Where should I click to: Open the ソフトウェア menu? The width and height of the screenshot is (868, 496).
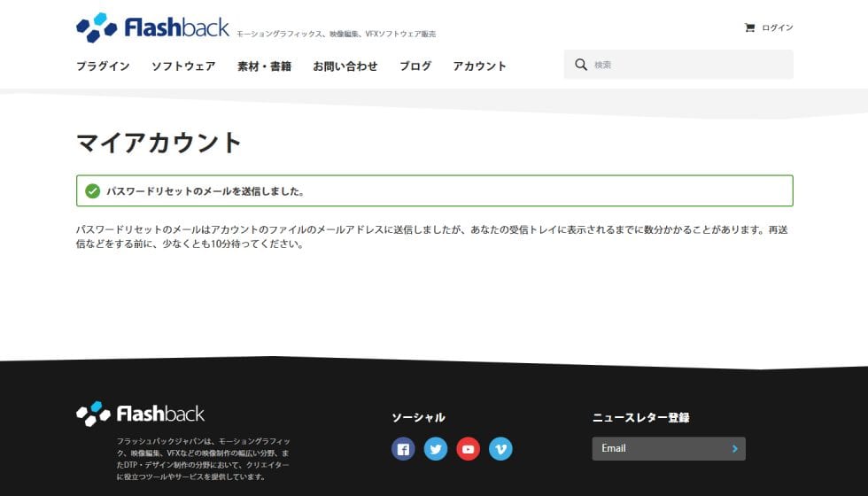point(184,66)
